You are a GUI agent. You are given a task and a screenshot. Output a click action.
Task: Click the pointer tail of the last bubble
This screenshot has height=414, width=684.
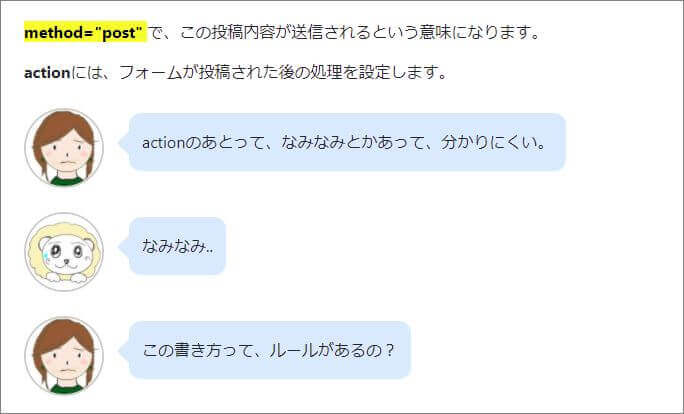click(123, 350)
